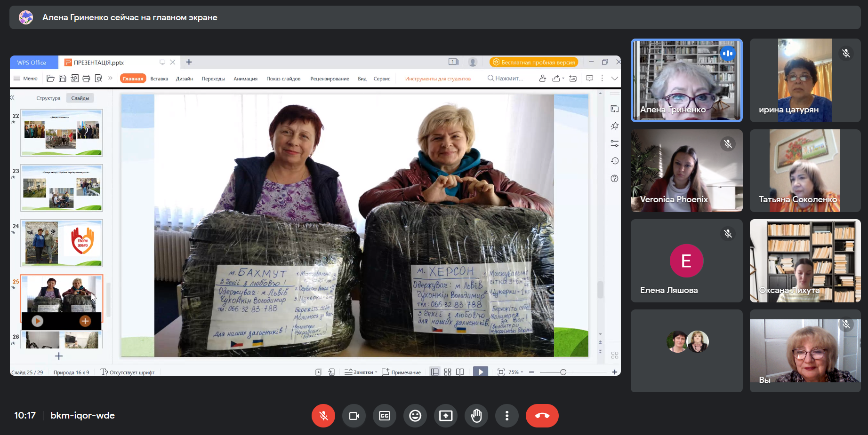Start the slideshow from the status bar
This screenshot has width=868, height=435.
click(x=480, y=372)
